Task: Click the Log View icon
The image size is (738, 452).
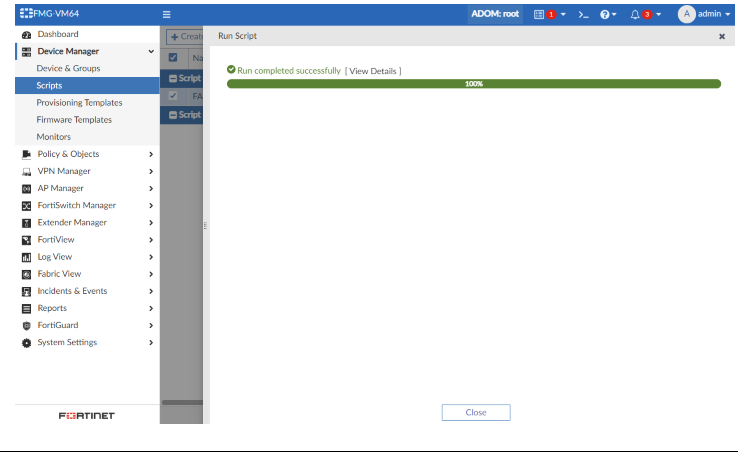Action: pos(26,257)
